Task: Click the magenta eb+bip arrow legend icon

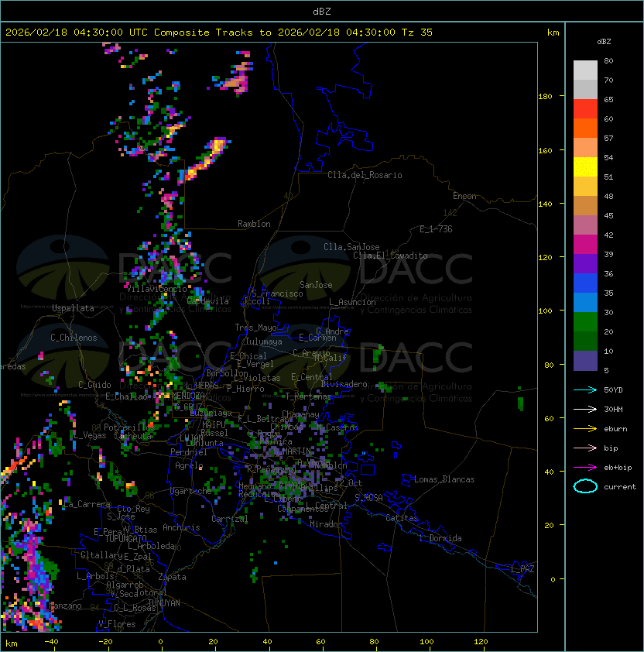Action: tap(585, 468)
